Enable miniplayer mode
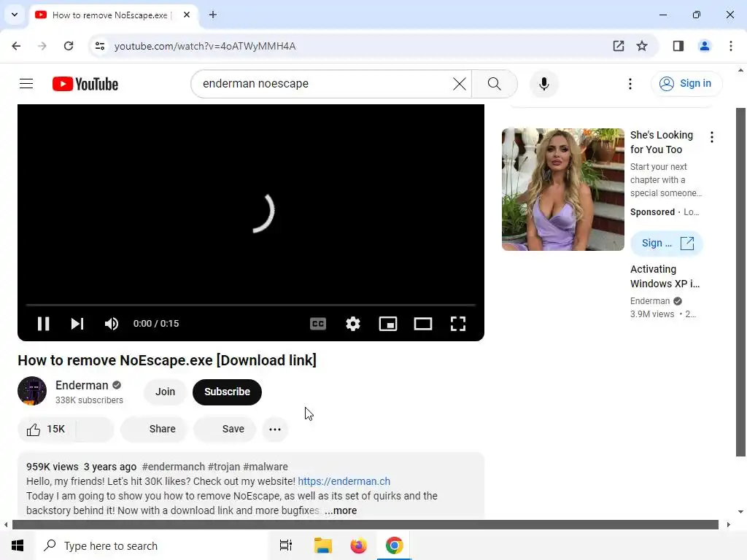The width and height of the screenshot is (747, 560). pyautogui.click(x=388, y=324)
